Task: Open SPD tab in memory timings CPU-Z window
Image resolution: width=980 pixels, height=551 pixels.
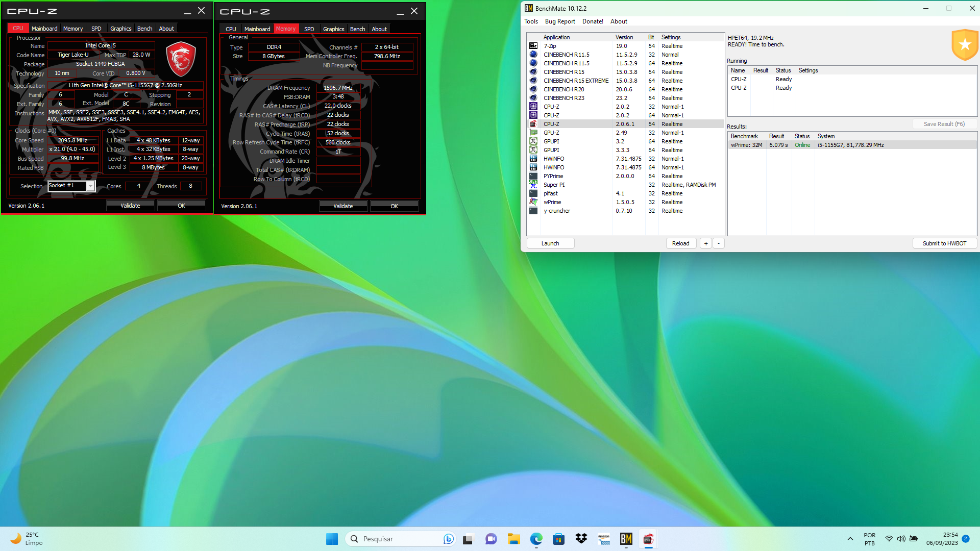Action: [309, 29]
